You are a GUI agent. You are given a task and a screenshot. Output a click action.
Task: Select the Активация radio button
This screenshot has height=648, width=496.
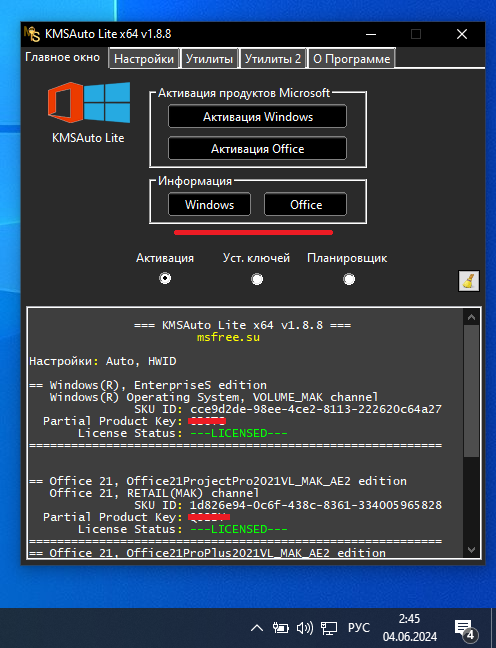[165, 278]
